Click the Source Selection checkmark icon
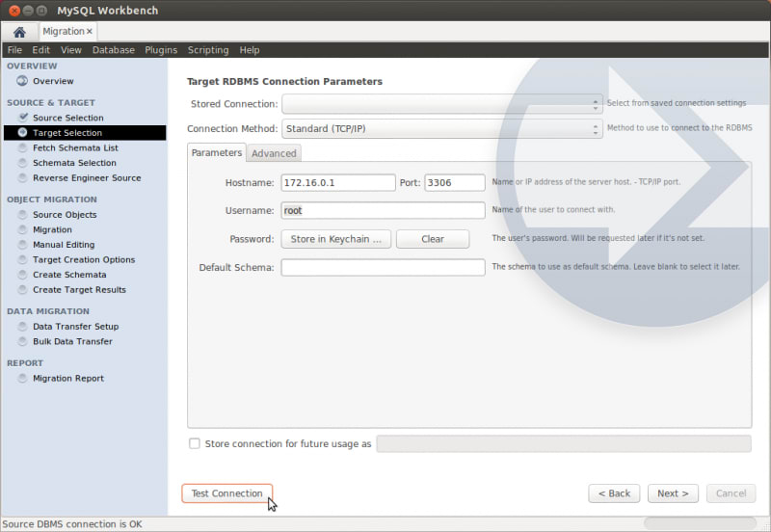 tap(23, 117)
